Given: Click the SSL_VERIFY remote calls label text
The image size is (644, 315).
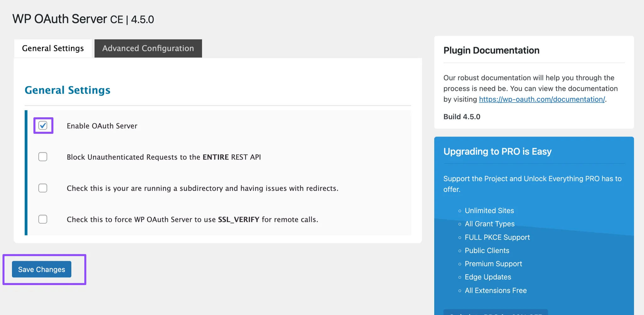Looking at the screenshot, I should coord(192,219).
